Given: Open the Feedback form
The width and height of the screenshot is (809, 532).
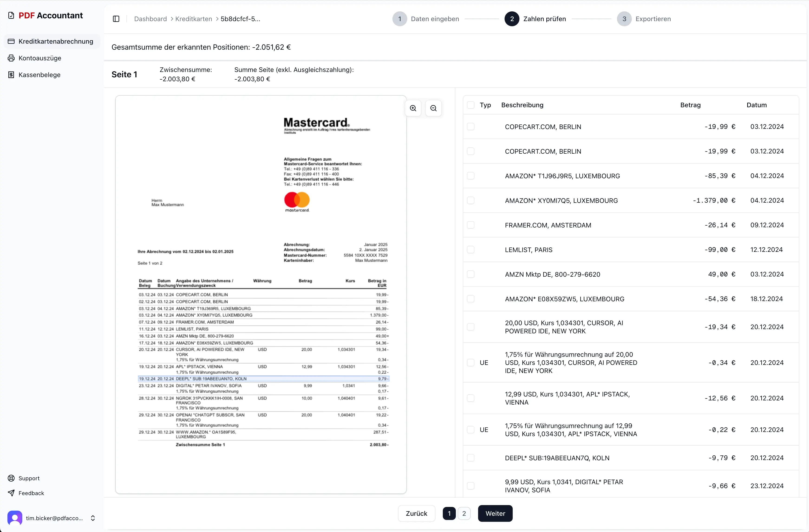Looking at the screenshot, I should [x=31, y=493].
